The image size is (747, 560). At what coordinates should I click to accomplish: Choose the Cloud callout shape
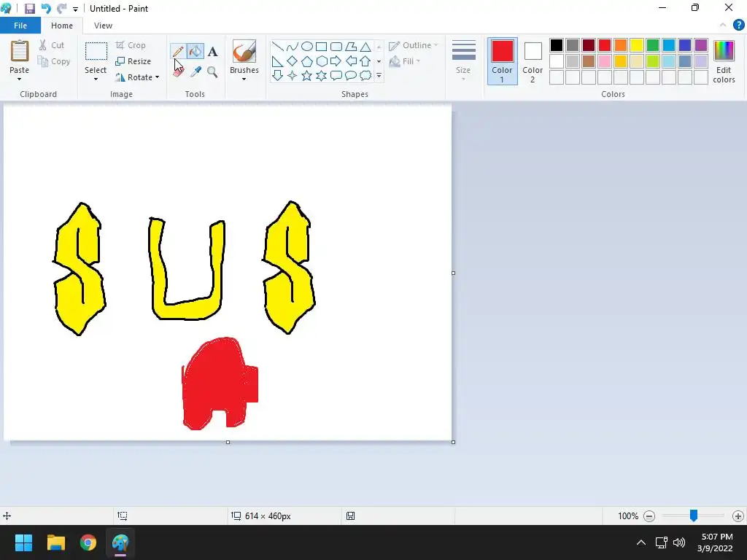pos(365,75)
